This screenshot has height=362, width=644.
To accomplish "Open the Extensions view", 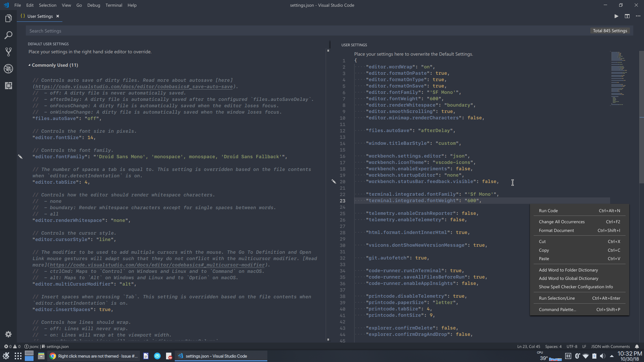I will pyautogui.click(x=8, y=85).
